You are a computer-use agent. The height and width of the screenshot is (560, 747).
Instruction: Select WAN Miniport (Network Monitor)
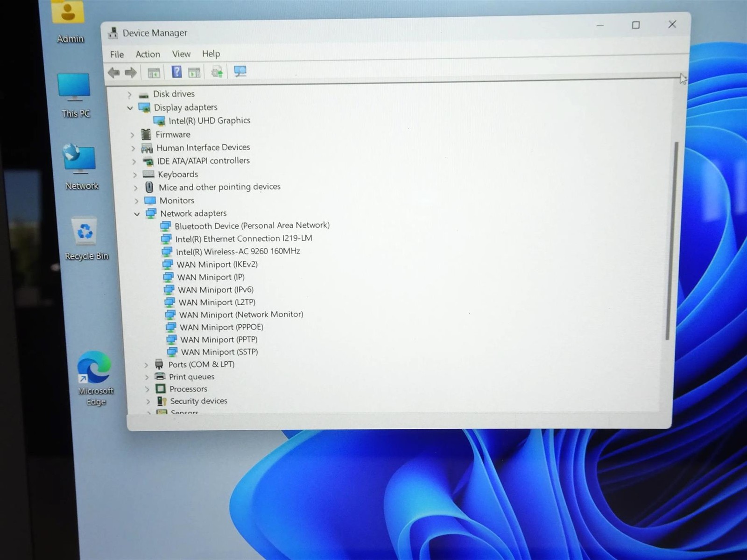pyautogui.click(x=241, y=315)
